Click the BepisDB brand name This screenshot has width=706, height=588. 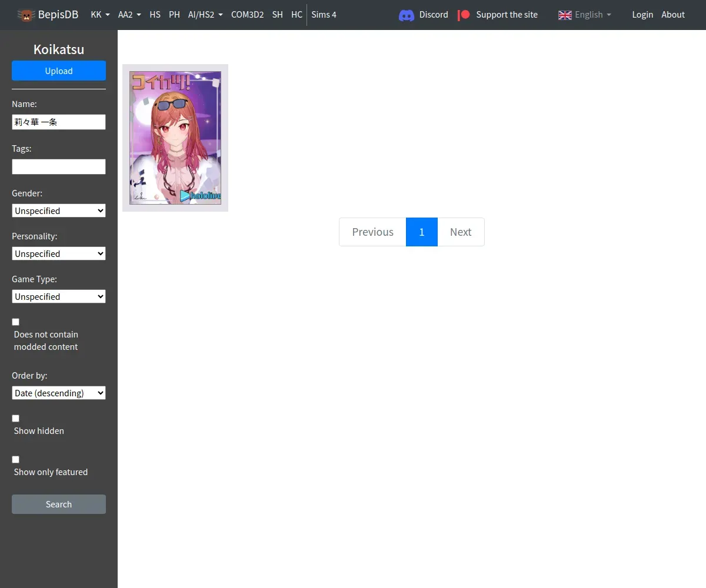pos(58,15)
